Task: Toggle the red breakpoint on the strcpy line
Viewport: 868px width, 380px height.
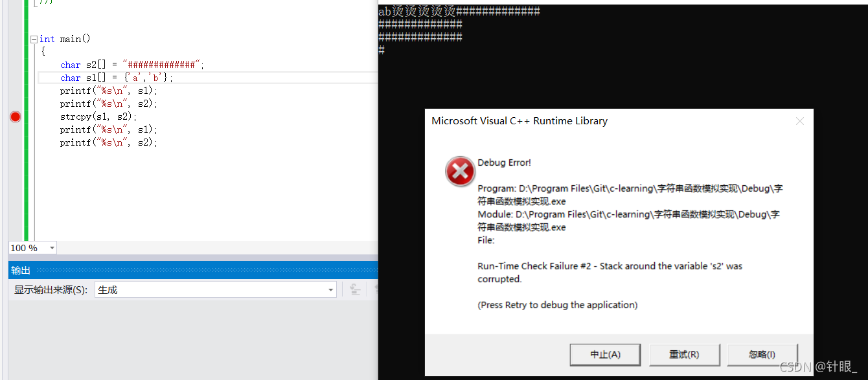Action: coord(16,117)
